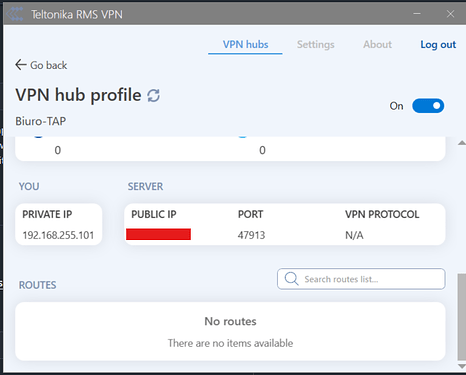Turn off the VPN hub toggle
Viewport: 466px width, 375px height.
[428, 106]
